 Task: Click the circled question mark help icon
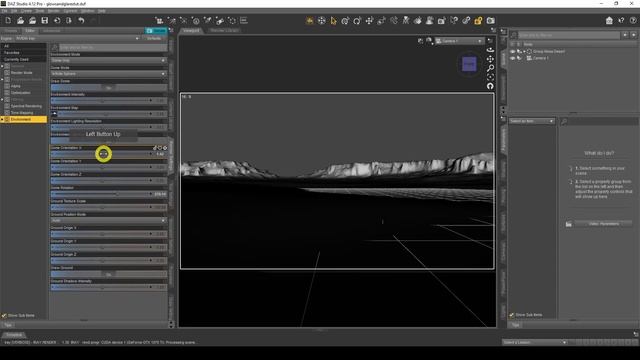pos(633,20)
